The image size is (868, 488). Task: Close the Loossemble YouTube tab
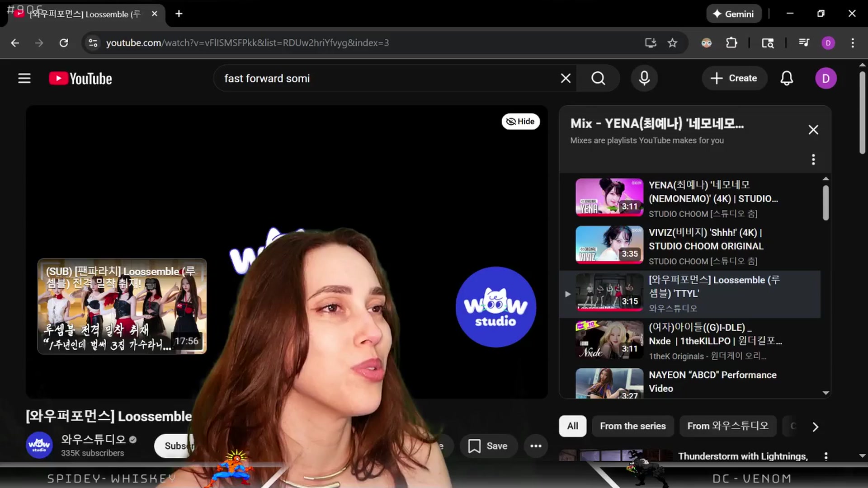point(155,14)
